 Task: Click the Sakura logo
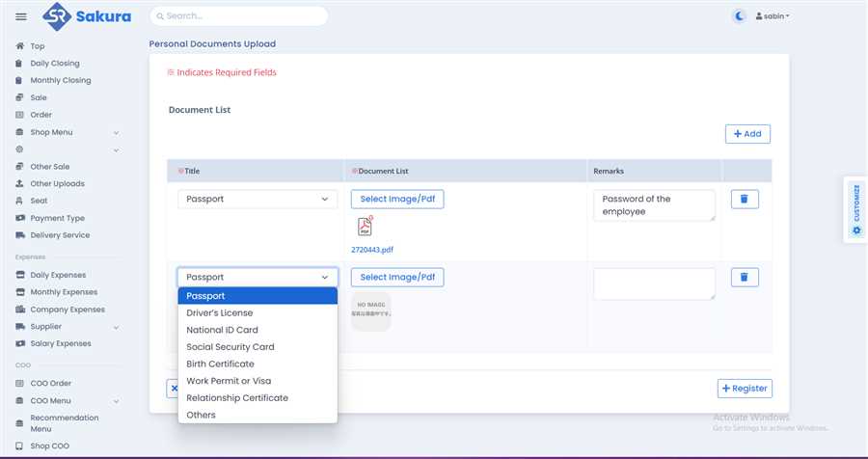(x=87, y=16)
